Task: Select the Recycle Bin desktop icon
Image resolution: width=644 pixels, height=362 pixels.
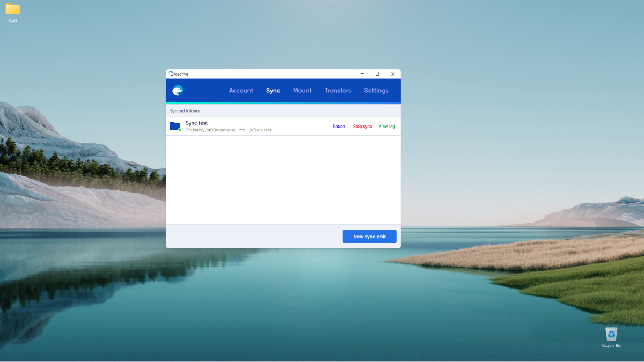Action: [x=611, y=335]
